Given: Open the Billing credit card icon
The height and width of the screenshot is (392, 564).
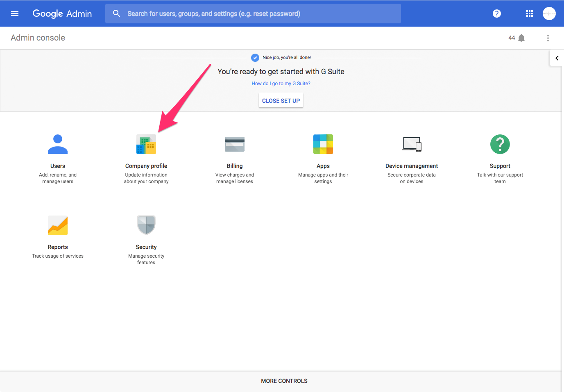Looking at the screenshot, I should (235, 144).
